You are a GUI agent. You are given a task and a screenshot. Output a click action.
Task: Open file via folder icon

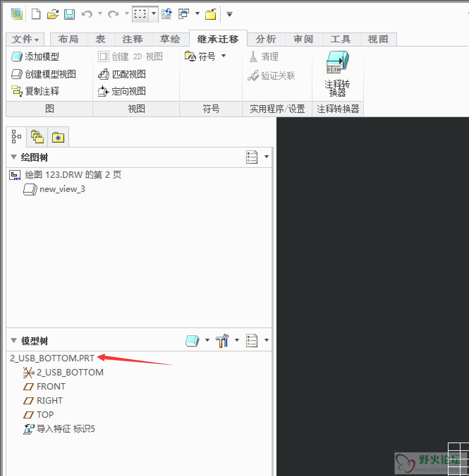[x=53, y=14]
